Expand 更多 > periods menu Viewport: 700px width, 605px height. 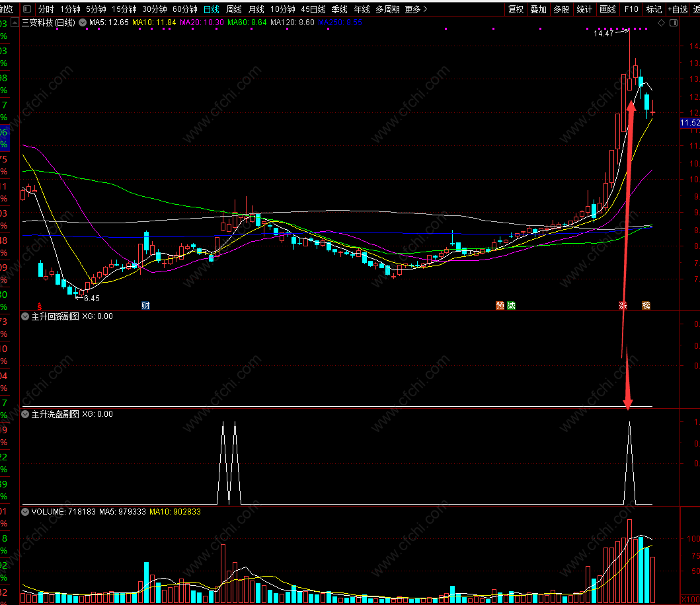pos(416,9)
